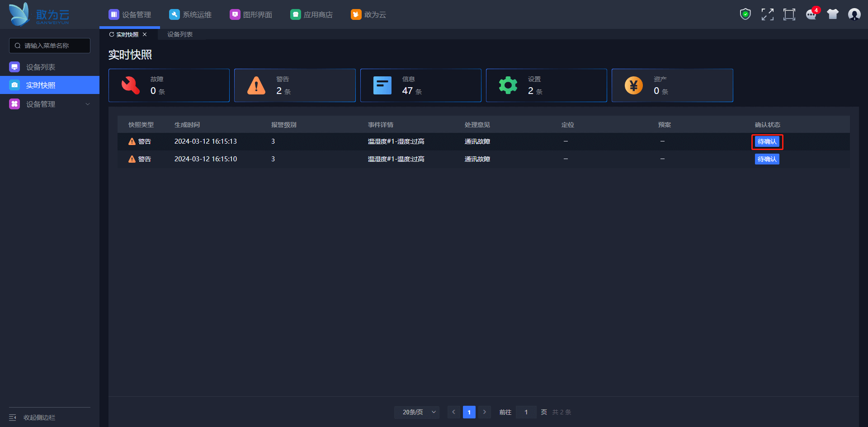Click the refresh icon on 实时快照 tab
The width and height of the screenshot is (868, 427).
[x=112, y=34]
